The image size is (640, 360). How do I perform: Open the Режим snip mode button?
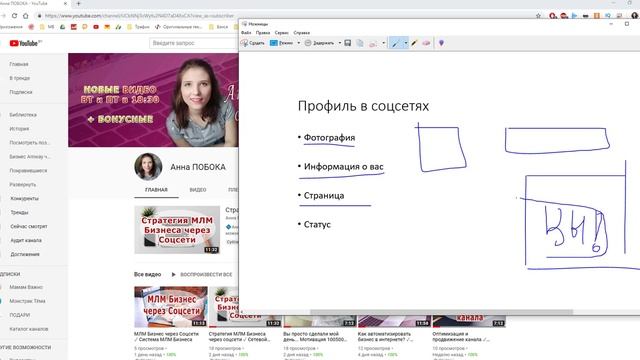[x=282, y=43]
